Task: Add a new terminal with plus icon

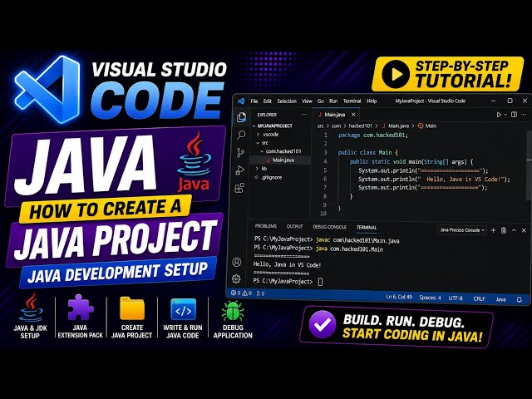Action: pos(493,230)
